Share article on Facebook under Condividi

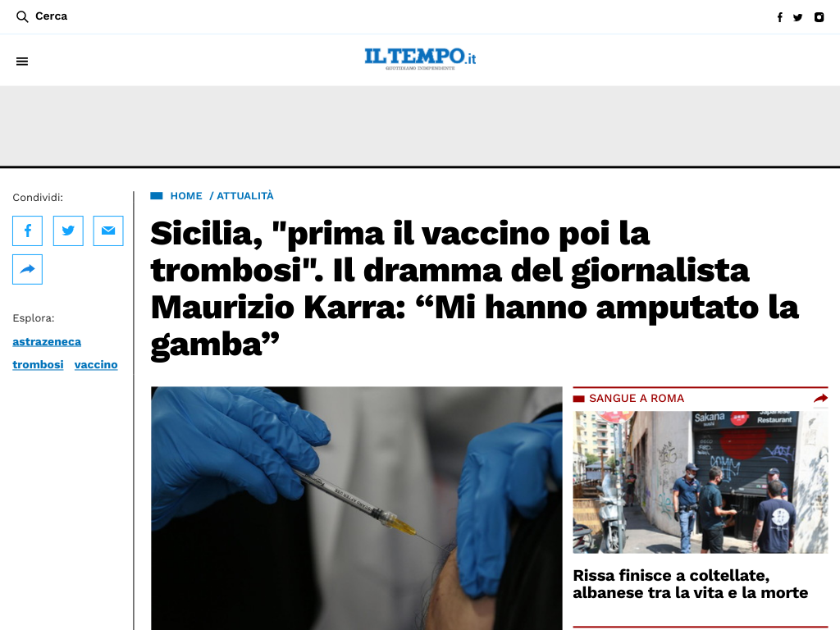(27, 231)
